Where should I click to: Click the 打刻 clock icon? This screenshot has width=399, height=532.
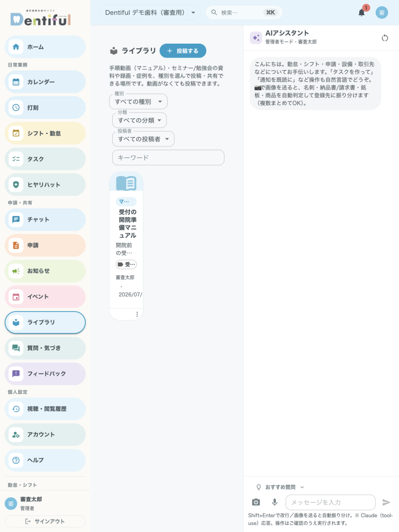16,107
